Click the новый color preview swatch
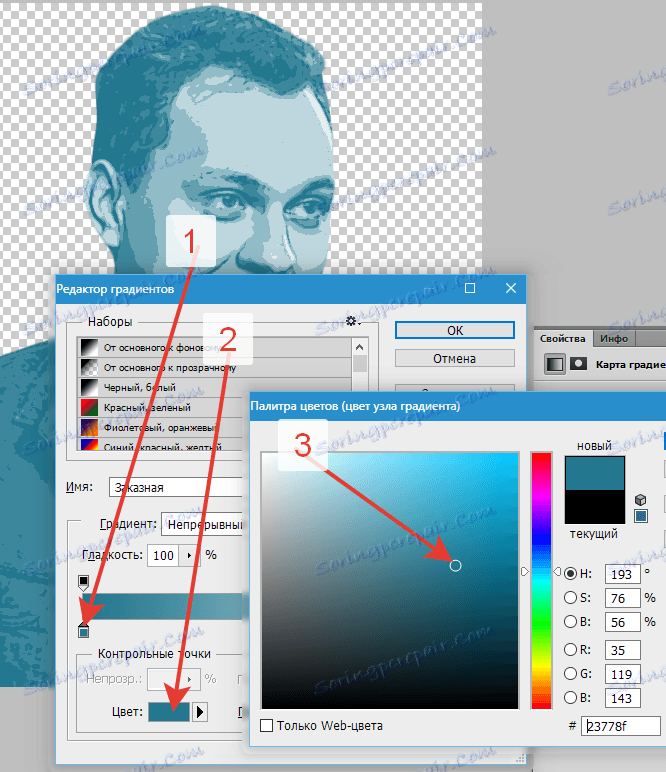 [x=595, y=473]
